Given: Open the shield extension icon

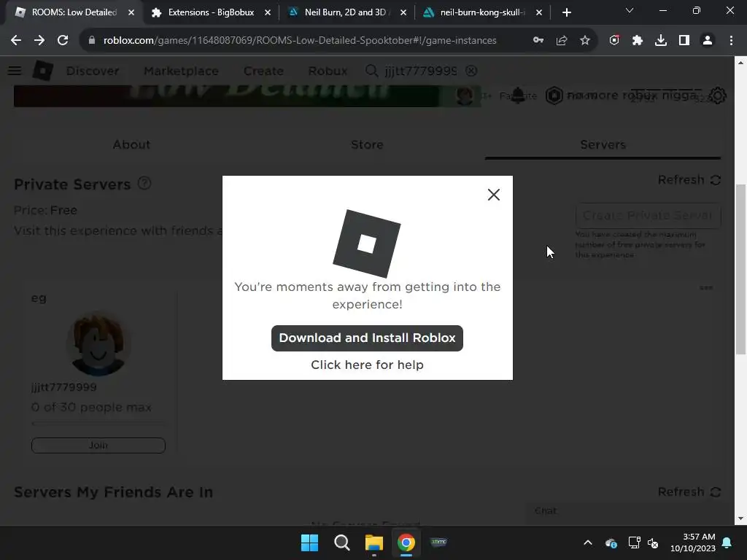Looking at the screenshot, I should tap(614, 41).
